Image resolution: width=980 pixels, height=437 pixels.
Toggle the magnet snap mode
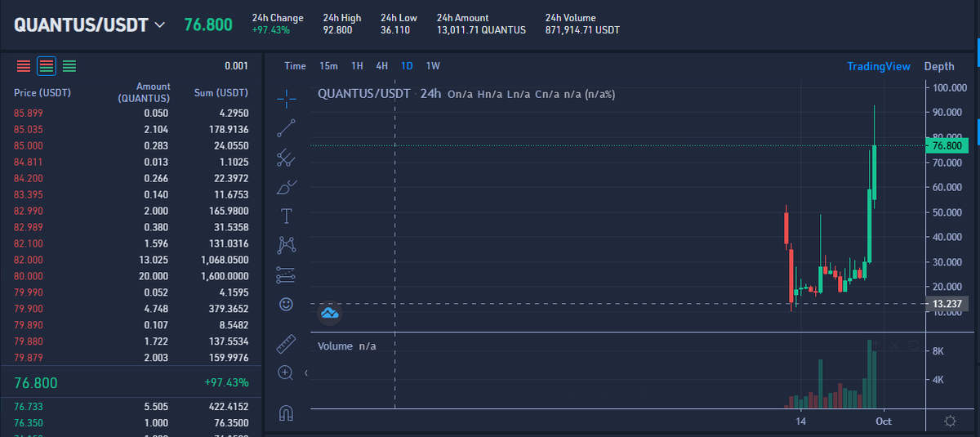point(287,413)
